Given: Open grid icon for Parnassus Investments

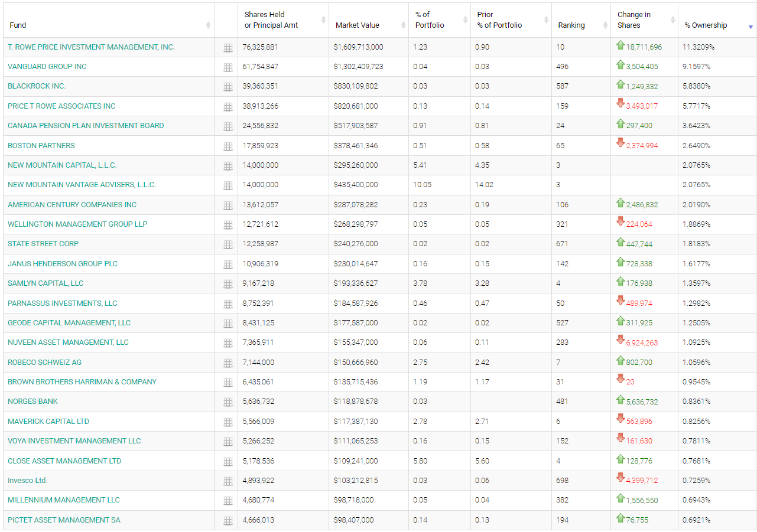Looking at the screenshot, I should [228, 304].
